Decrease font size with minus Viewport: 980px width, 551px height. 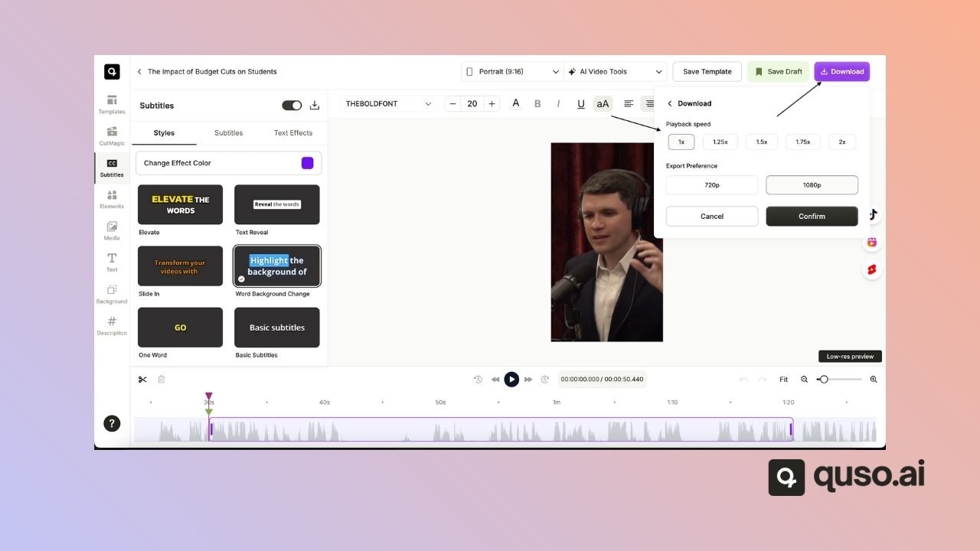(452, 104)
